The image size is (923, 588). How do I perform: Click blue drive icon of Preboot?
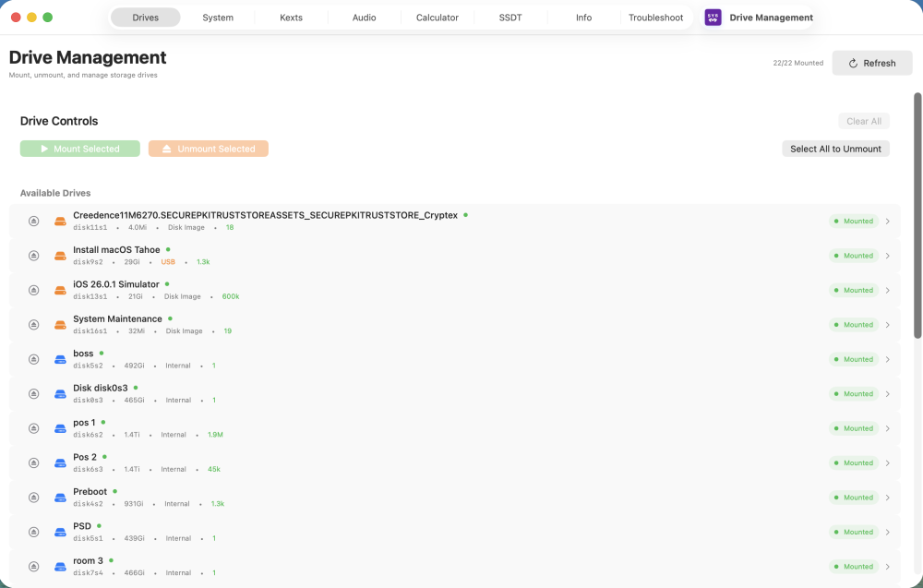(60, 498)
